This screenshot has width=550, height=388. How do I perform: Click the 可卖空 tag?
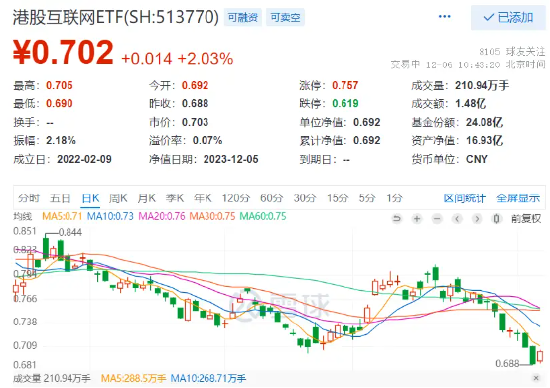[x=285, y=17]
